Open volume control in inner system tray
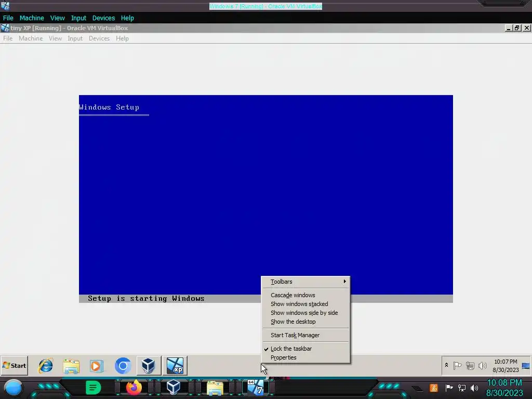532x399 pixels. coord(482,366)
